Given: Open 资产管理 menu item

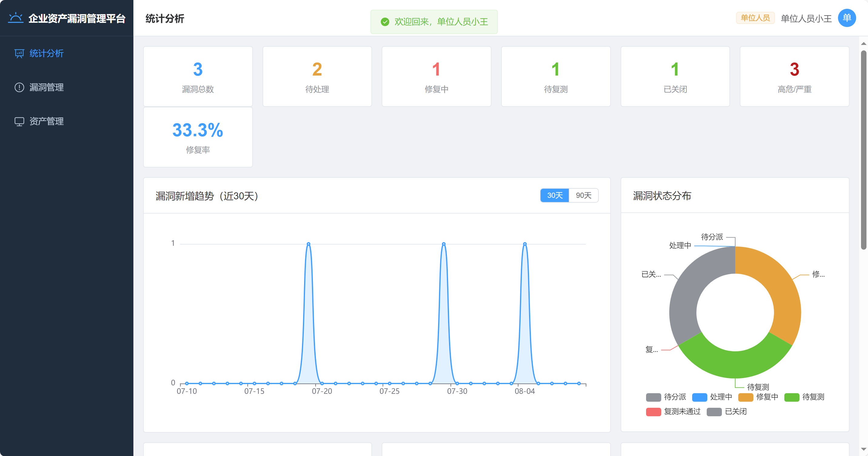Looking at the screenshot, I should pyautogui.click(x=67, y=121).
